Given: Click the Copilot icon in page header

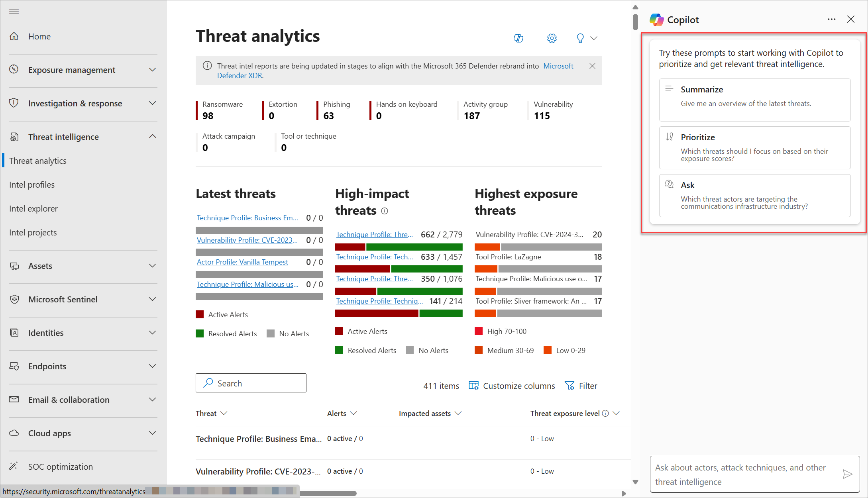Looking at the screenshot, I should 518,38.
